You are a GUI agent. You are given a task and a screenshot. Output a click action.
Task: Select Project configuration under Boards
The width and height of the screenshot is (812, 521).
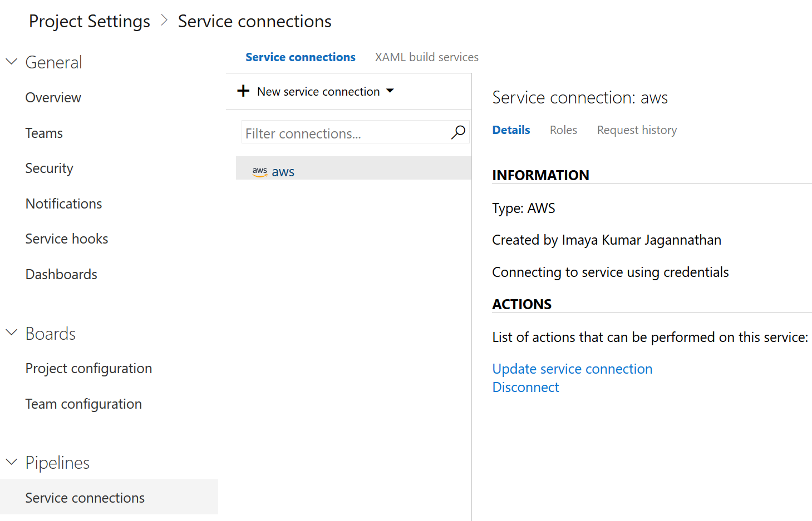pyautogui.click(x=88, y=369)
